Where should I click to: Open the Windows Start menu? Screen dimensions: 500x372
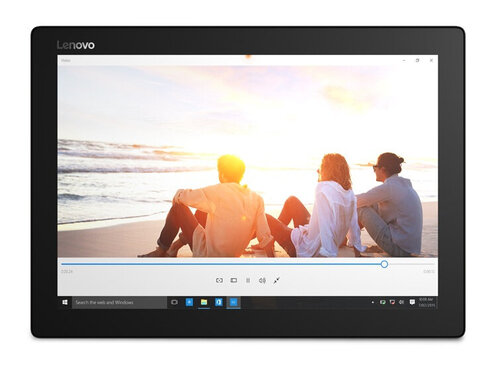65,302
